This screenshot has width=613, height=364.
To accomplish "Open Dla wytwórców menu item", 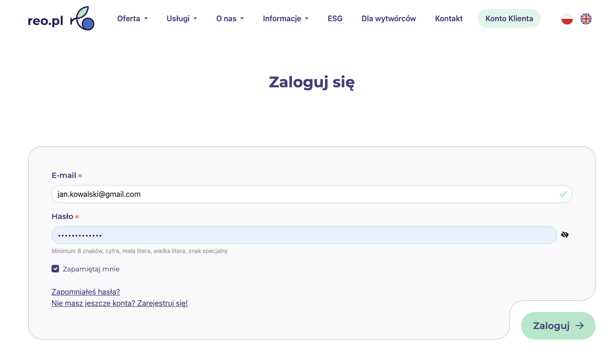I will pyautogui.click(x=389, y=19).
